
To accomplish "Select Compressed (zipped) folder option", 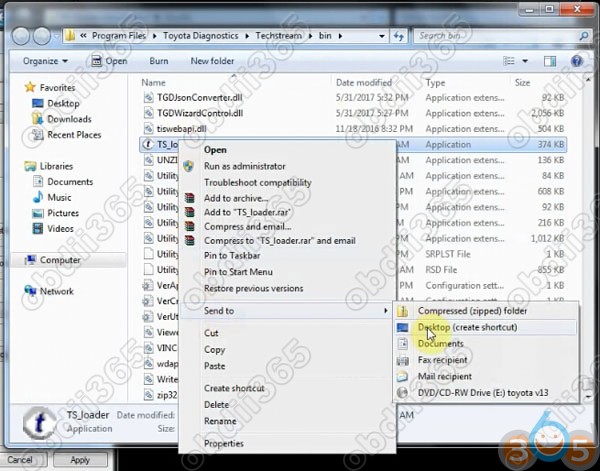I will tap(485, 311).
